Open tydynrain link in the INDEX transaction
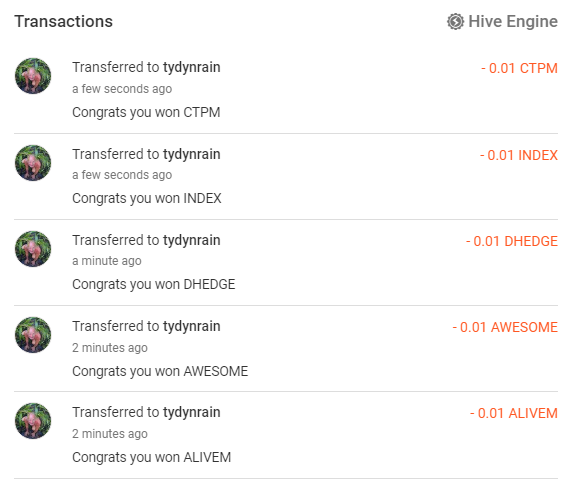Viewport: 575px width, 482px height. coord(191,155)
